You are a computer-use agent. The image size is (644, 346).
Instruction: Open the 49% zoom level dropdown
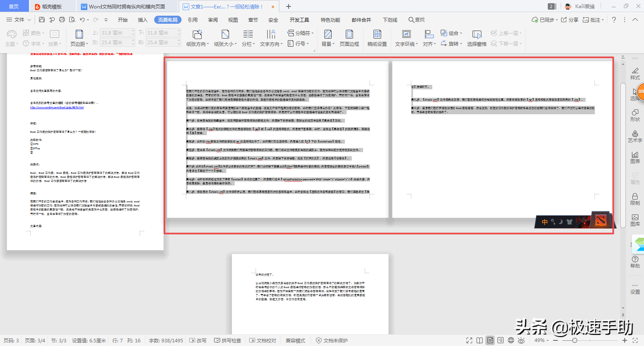(x=541, y=340)
